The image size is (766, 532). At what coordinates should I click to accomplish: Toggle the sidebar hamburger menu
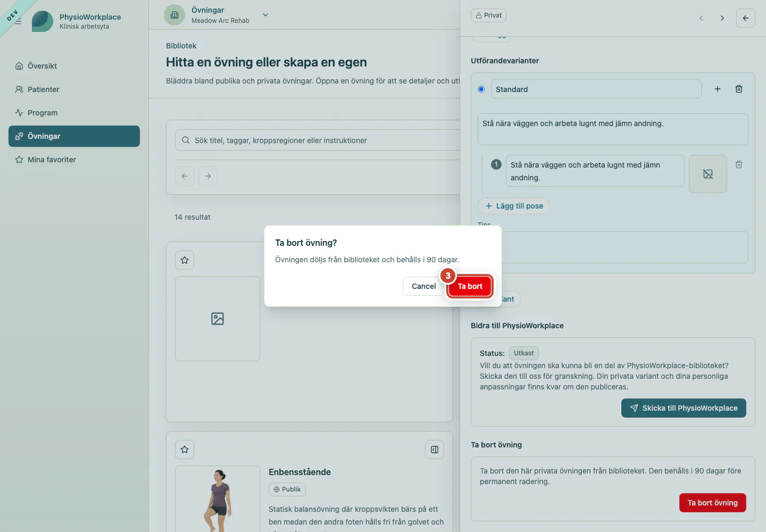tap(18, 21)
